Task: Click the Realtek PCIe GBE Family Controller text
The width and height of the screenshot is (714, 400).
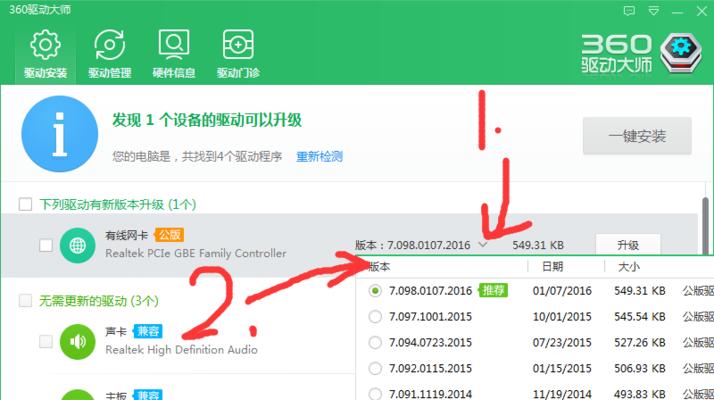Action: coord(196,253)
